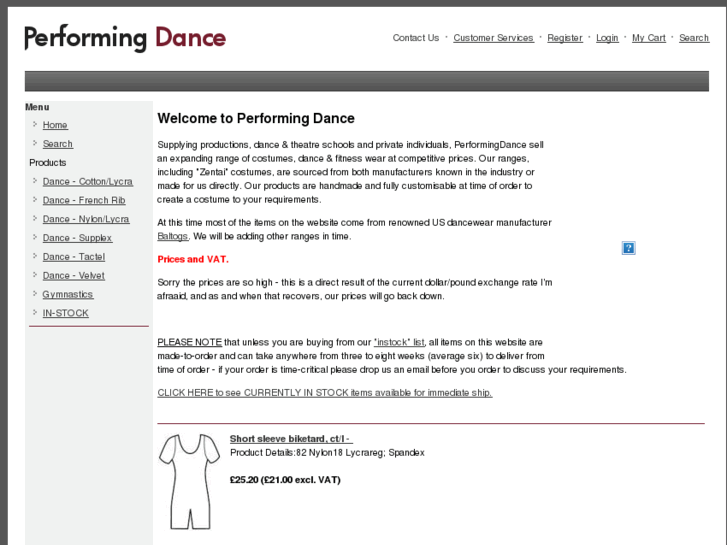This screenshot has width=727, height=545.
Task: Click the arrow bullet beside IN-STOCK
Action: pos(35,312)
